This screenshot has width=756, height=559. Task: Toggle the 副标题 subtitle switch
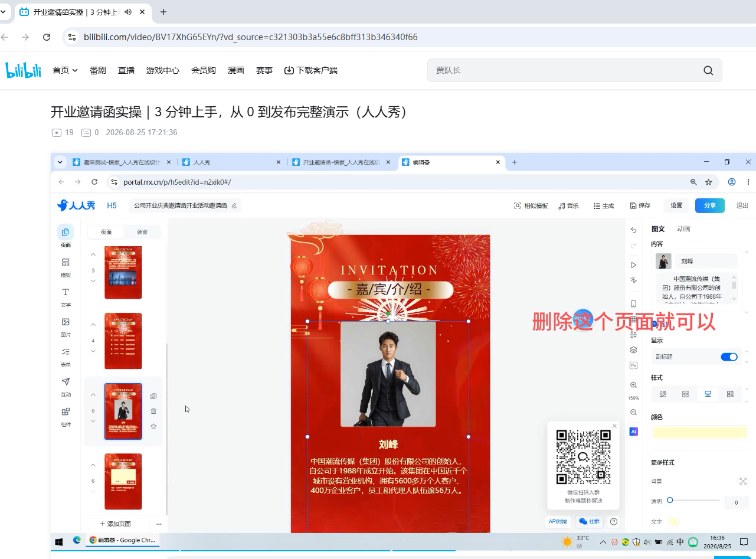tap(729, 357)
